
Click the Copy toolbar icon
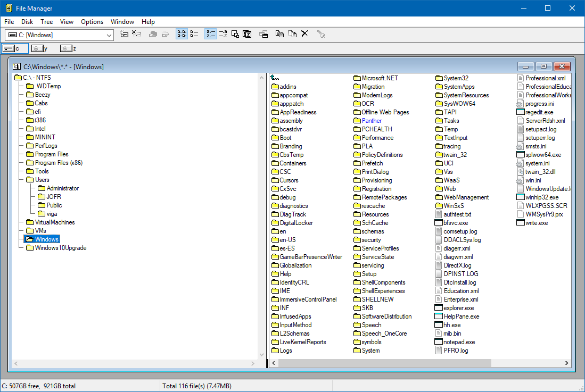279,34
